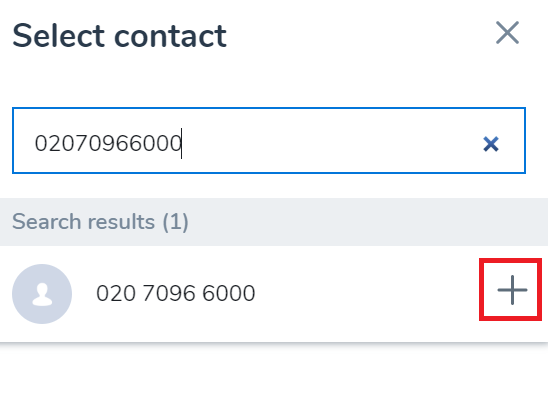Choose the only search result row
548x401 pixels.
click(274, 294)
